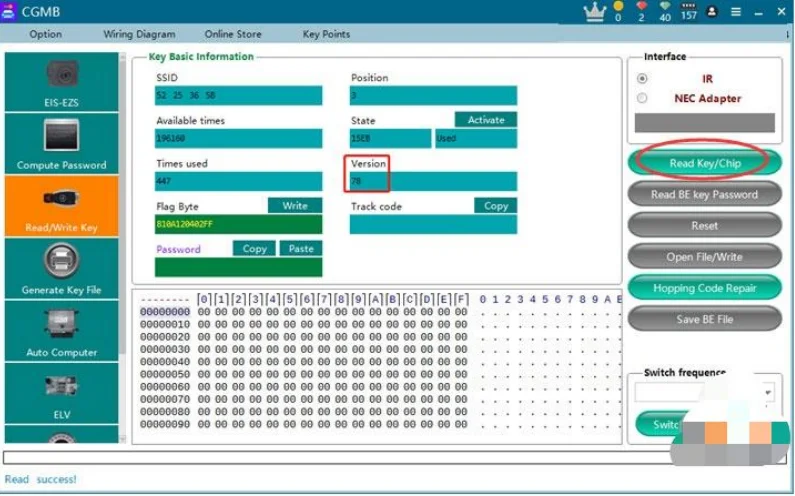Screen dimensions: 795x496
Task: Click the Position field
Action: 433,95
